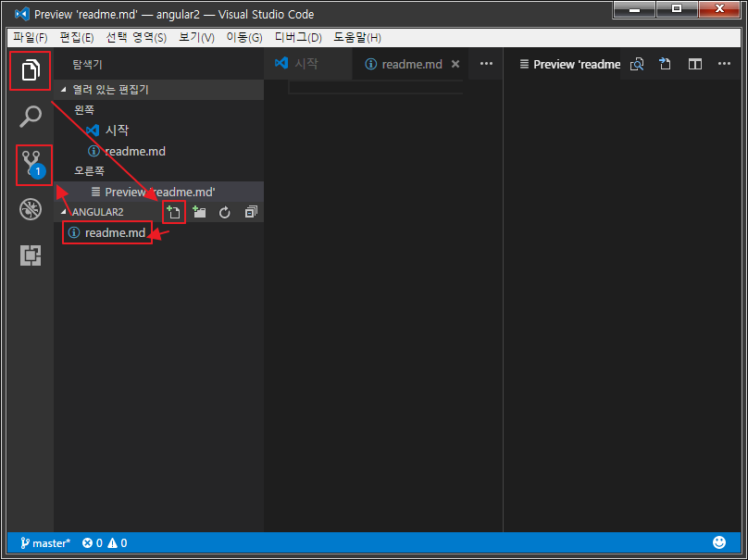Select readme.md file in ANGULAR2 tree
The height and width of the screenshot is (560, 748).
pos(115,233)
